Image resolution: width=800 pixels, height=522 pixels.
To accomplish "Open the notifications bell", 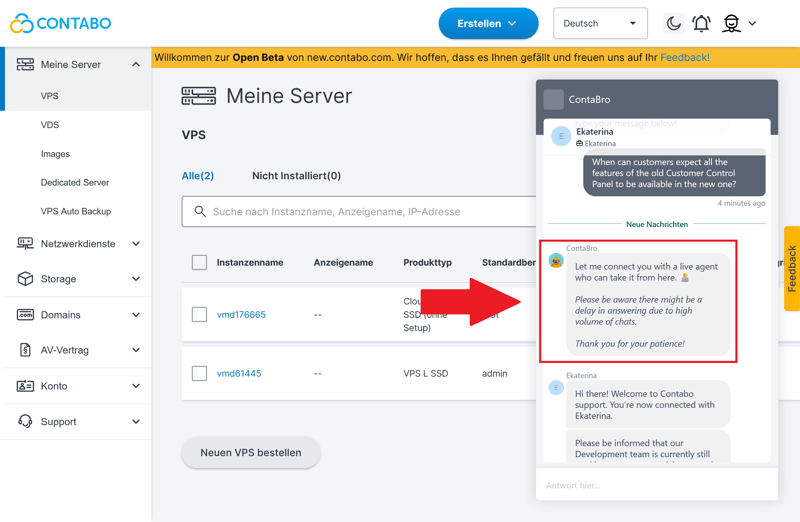I will (702, 23).
